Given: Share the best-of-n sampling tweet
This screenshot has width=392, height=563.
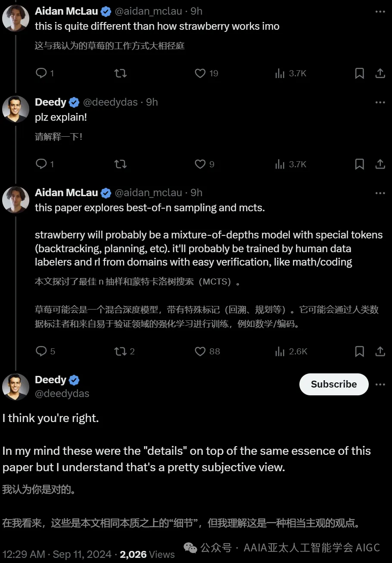Looking at the screenshot, I should pyautogui.click(x=380, y=351).
